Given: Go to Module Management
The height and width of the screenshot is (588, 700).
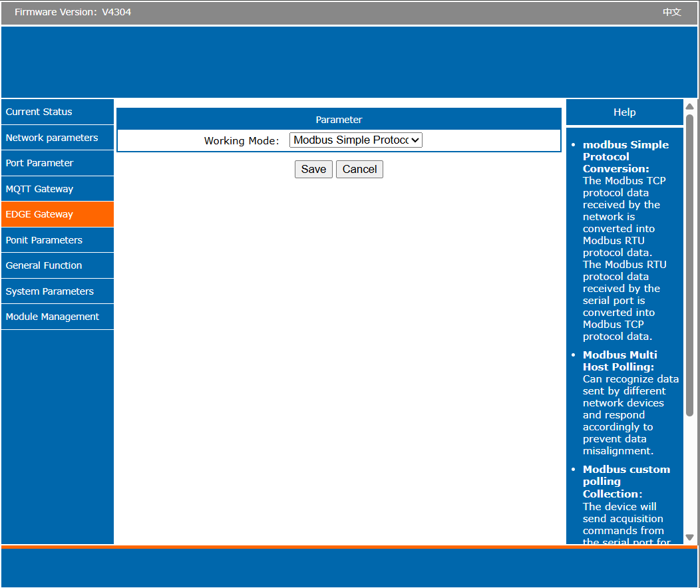Looking at the screenshot, I should point(53,317).
